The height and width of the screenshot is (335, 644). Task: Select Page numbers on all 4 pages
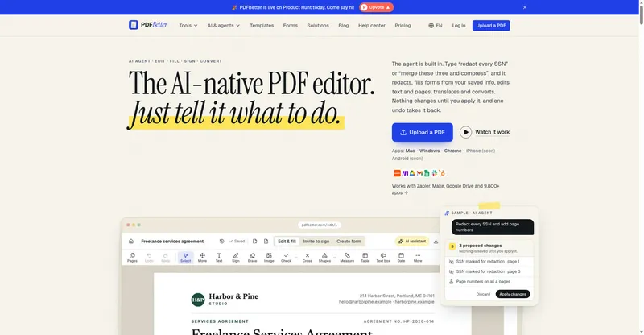pyautogui.click(x=489, y=282)
